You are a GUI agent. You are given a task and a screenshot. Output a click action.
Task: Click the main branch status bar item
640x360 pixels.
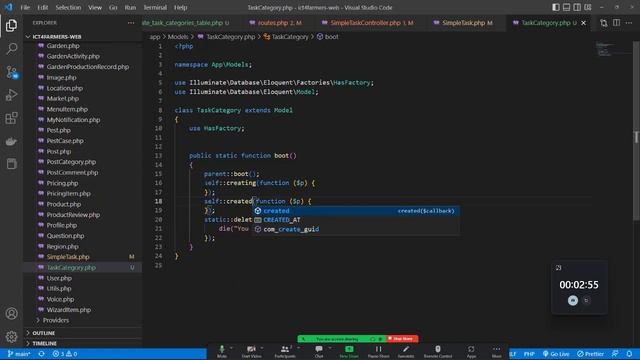pyautogui.click(x=19, y=354)
